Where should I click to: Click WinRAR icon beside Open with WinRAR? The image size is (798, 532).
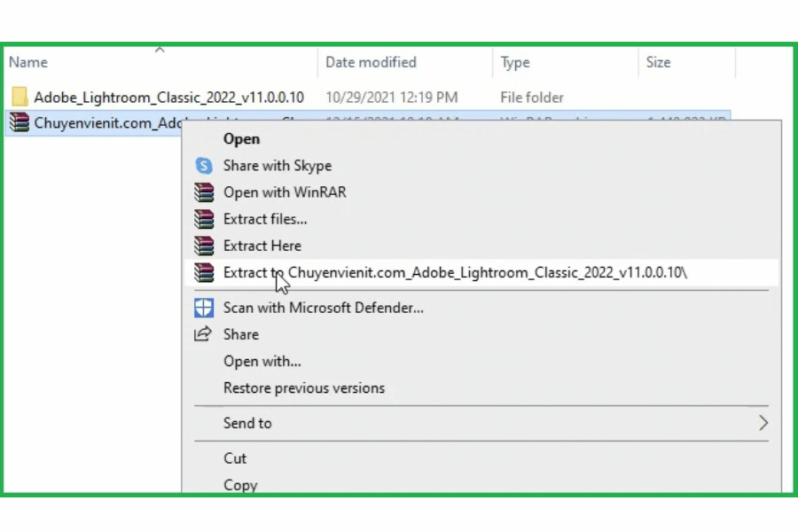tap(204, 192)
